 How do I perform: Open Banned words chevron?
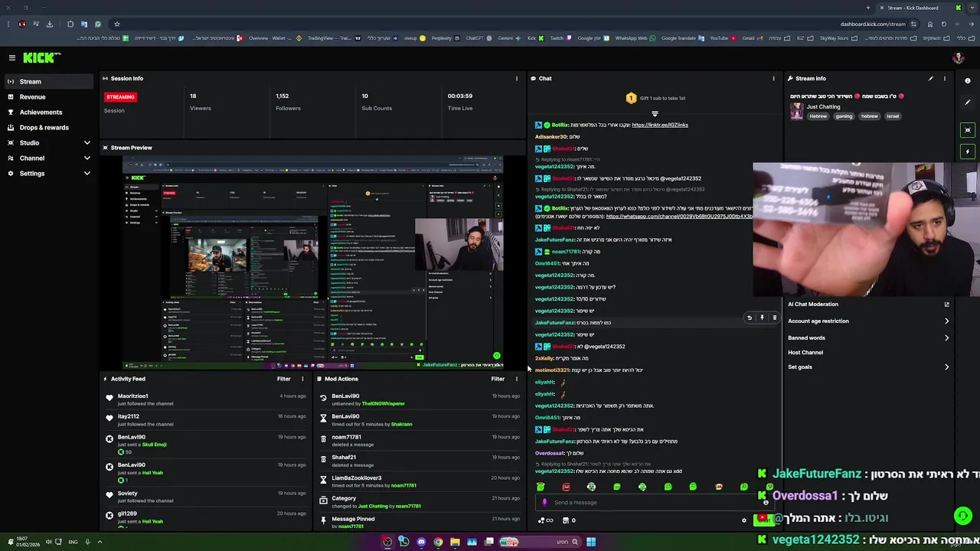click(x=946, y=337)
